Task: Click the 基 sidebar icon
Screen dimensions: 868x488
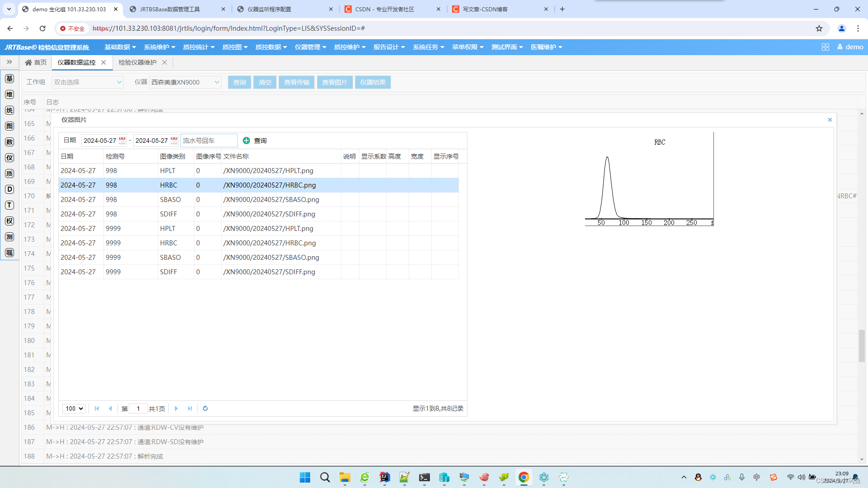Action: 9,79
